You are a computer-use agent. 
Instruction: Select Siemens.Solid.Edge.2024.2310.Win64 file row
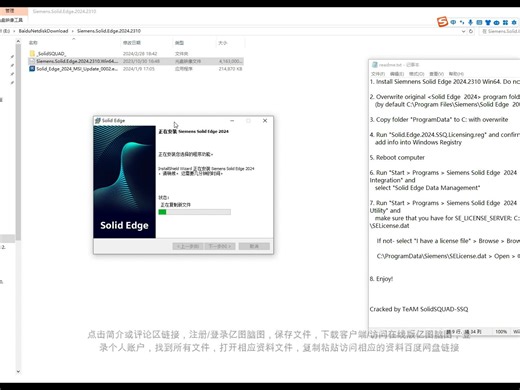coord(136,61)
